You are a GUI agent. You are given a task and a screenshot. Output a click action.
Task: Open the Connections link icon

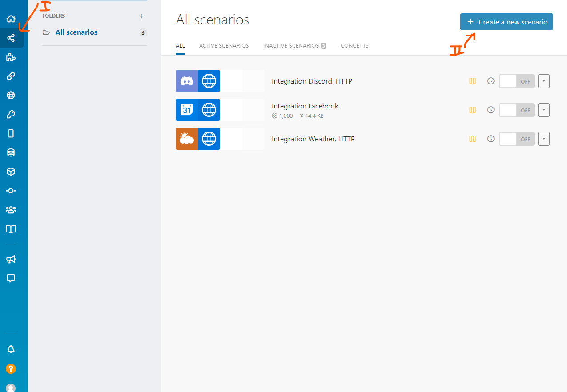coord(11,76)
